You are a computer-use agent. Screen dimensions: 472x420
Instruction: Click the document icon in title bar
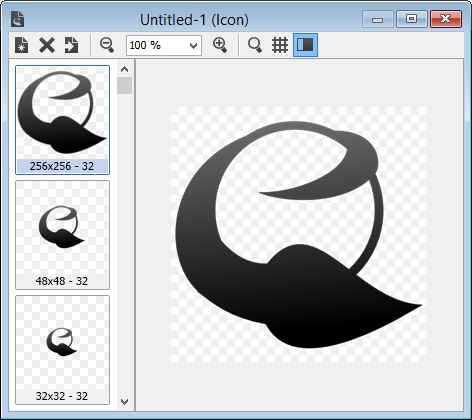pyautogui.click(x=18, y=19)
